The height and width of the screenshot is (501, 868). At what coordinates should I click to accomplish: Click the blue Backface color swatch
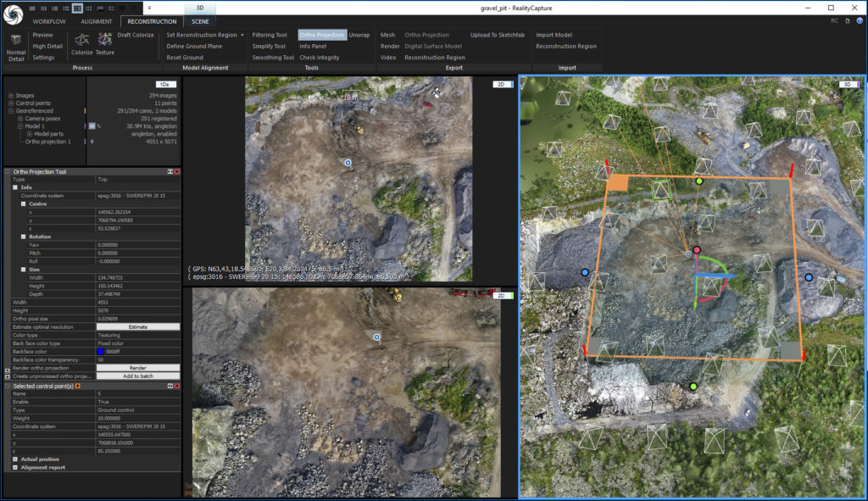pyautogui.click(x=99, y=350)
